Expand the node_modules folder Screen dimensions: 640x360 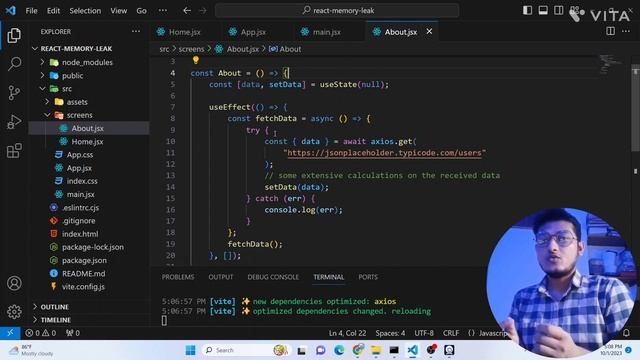89,62
